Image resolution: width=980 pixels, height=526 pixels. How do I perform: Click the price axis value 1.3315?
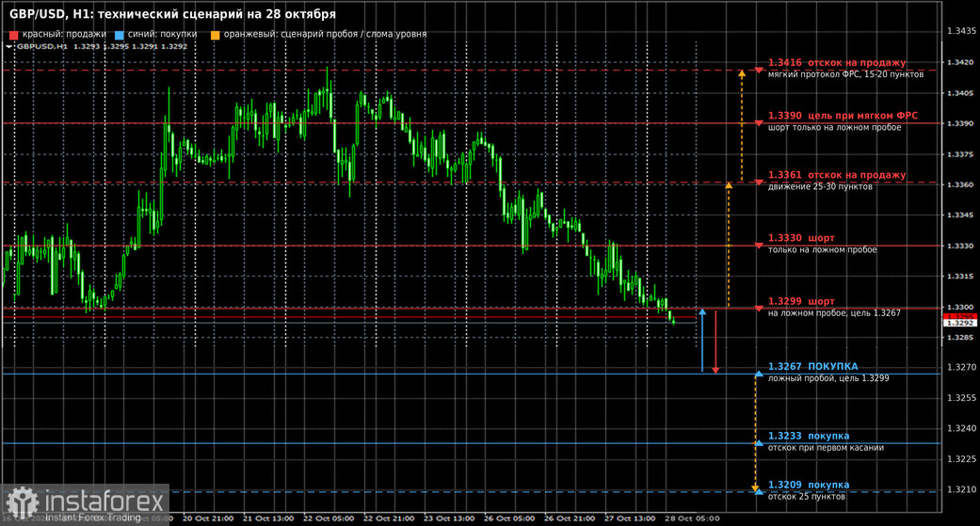961,276
